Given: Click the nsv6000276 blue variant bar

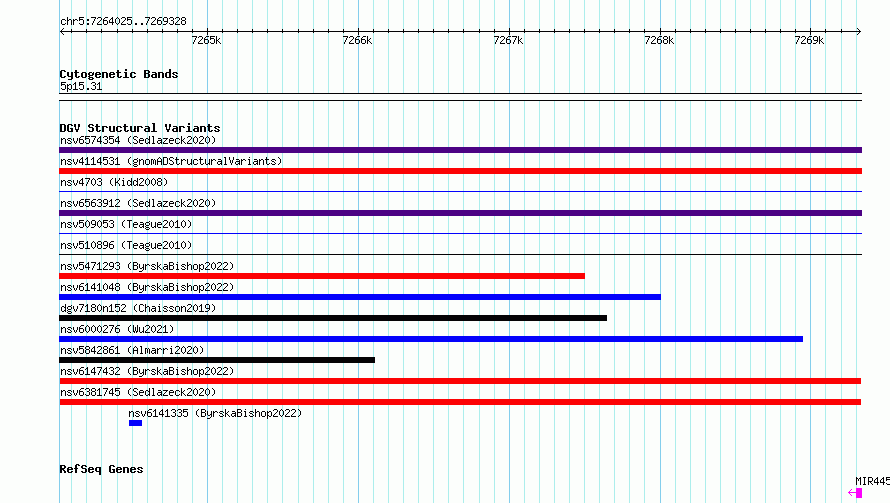Looking at the screenshot, I should [x=431, y=339].
